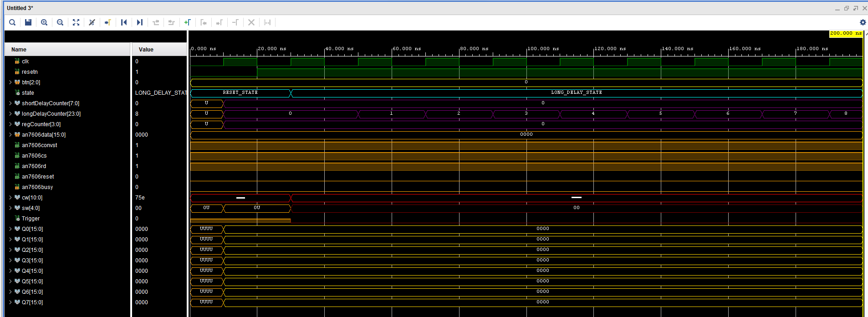
Task: Expand the cw[10:0] bus
Action: pyautogui.click(x=10, y=198)
